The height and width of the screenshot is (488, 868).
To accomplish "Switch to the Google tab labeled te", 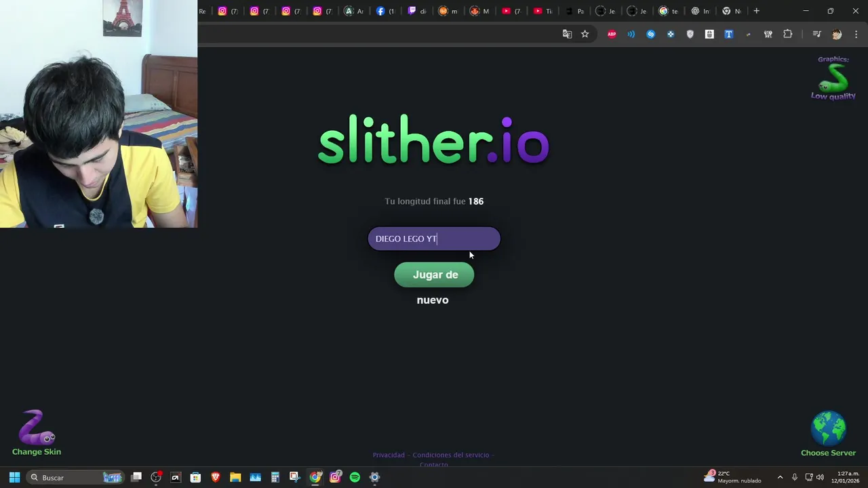I will point(669,11).
